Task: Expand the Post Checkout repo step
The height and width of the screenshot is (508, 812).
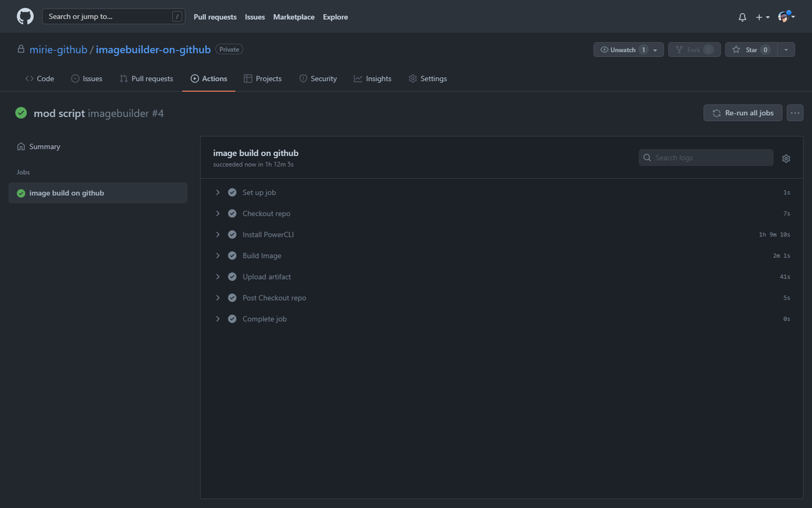Action: [218, 297]
